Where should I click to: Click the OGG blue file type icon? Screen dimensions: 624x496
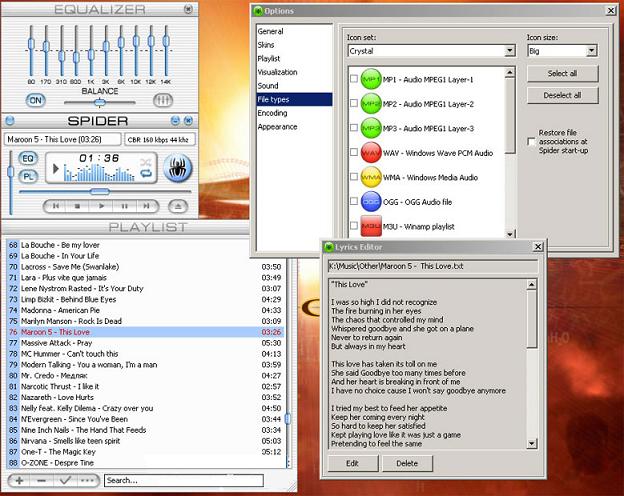(x=370, y=202)
